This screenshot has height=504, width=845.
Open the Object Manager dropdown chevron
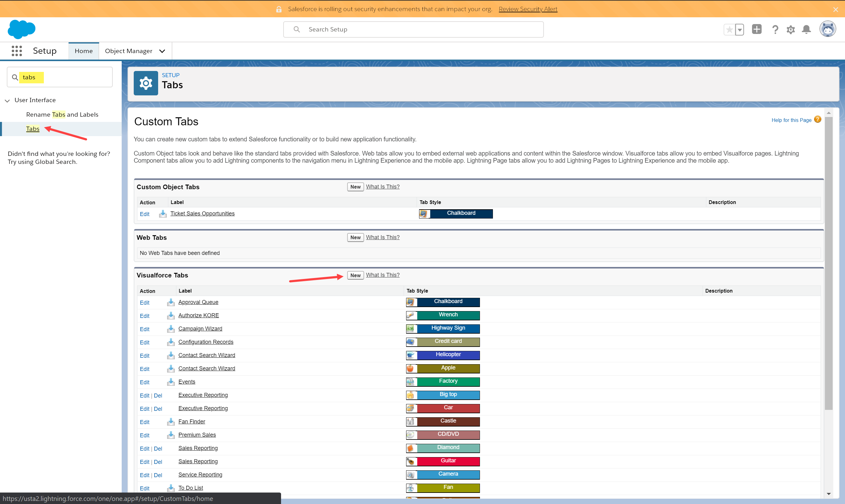162,51
